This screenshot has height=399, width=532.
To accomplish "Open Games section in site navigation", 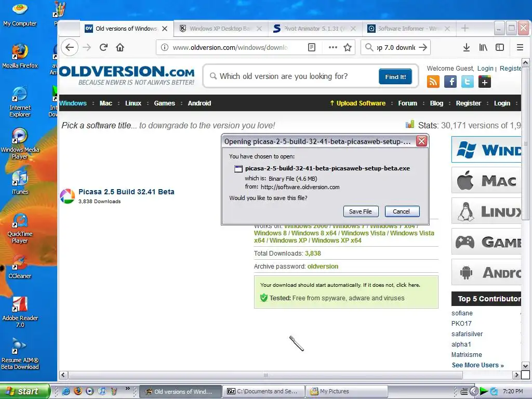I will click(x=165, y=103).
